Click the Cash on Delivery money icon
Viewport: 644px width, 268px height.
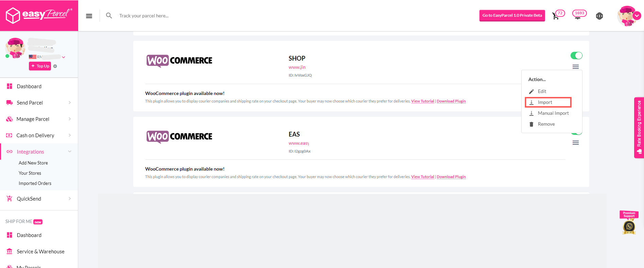(x=9, y=135)
